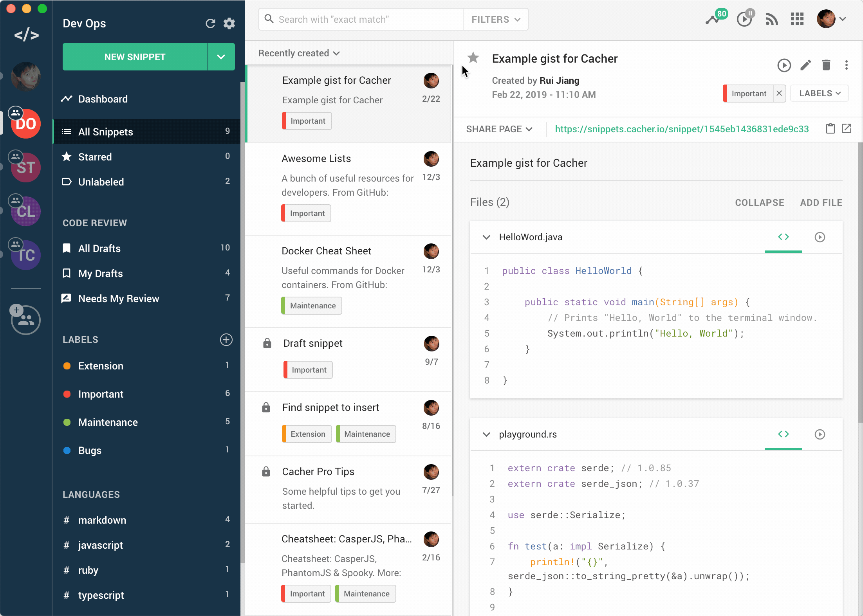
Task: Filter by Important label
Action: (146, 394)
